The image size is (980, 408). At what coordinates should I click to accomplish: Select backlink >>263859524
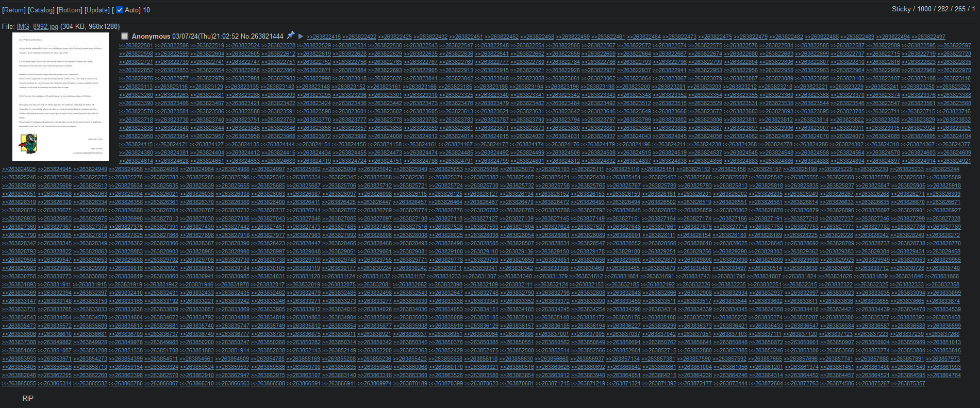[x=197, y=367]
